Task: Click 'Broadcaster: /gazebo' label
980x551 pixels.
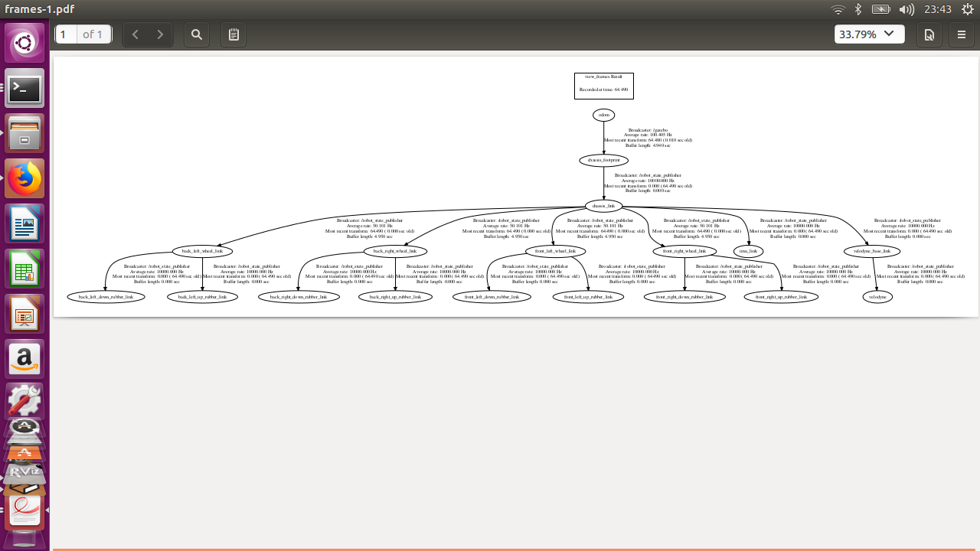Action: pyautogui.click(x=648, y=130)
